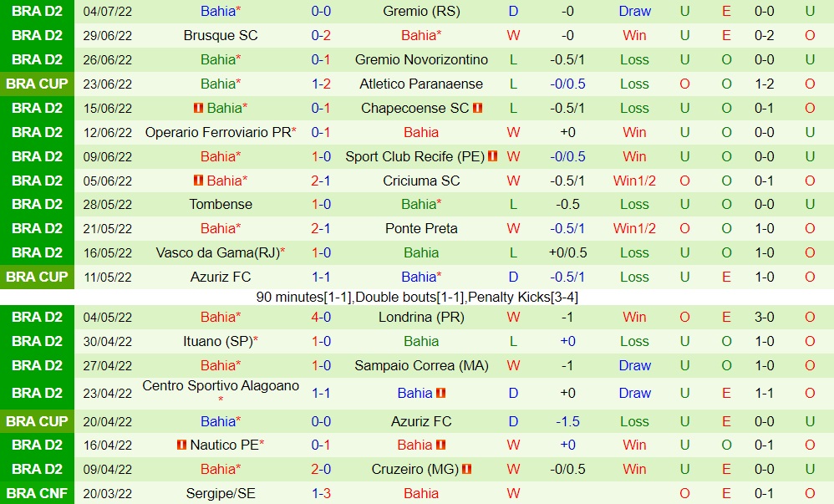Click the red card icon before Nautico PE
This screenshot has width=834, height=504.
point(181,445)
